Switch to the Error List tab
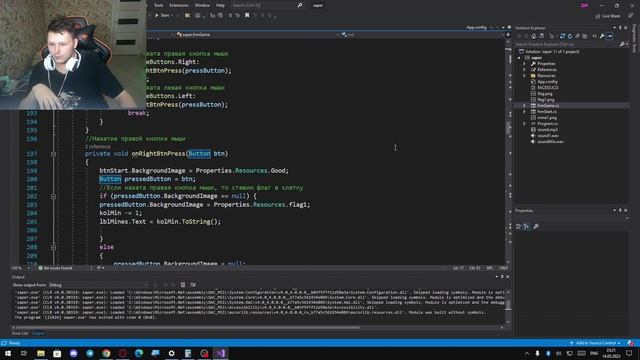640x360 pixels. [20, 333]
